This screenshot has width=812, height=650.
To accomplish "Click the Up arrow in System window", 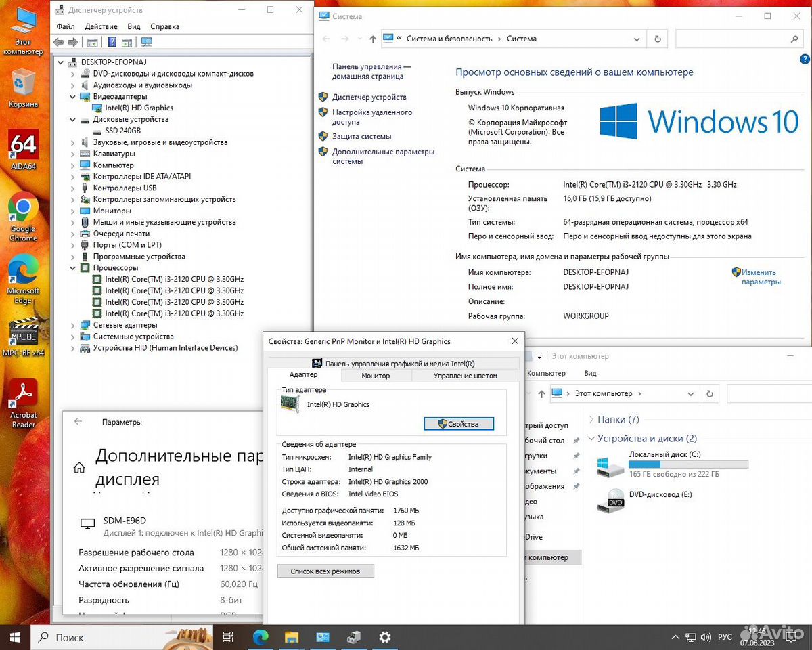I will click(372, 39).
